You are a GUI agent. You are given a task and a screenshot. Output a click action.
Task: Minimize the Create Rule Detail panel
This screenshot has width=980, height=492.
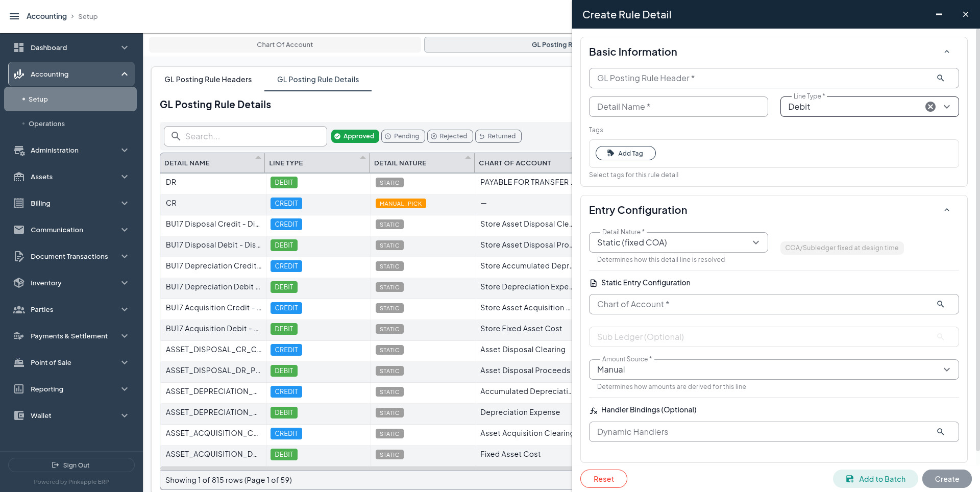939,14
